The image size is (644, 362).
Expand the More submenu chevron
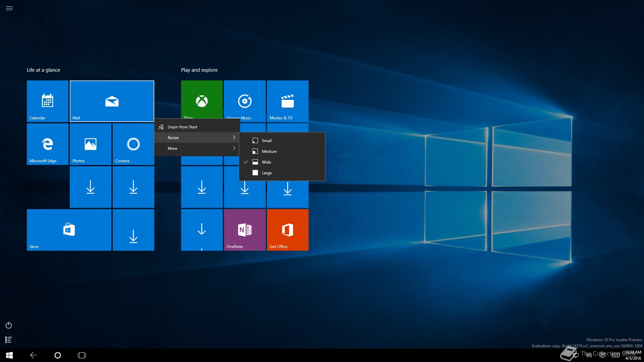point(234,148)
